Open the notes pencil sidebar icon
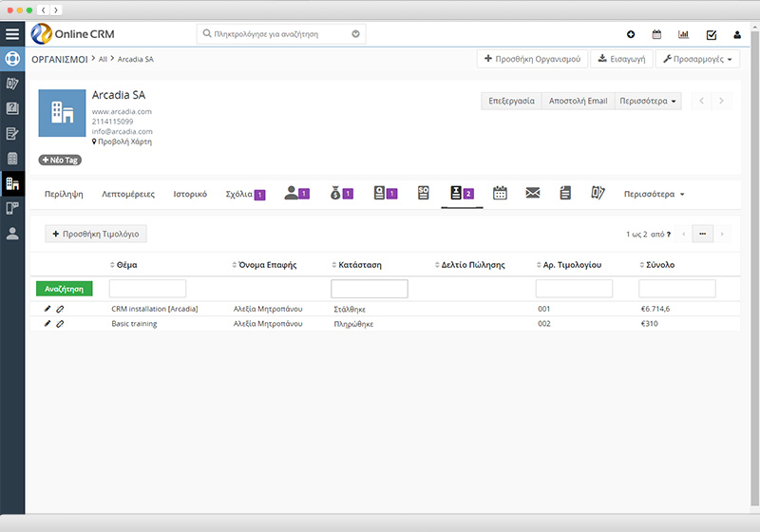 pos(12,133)
